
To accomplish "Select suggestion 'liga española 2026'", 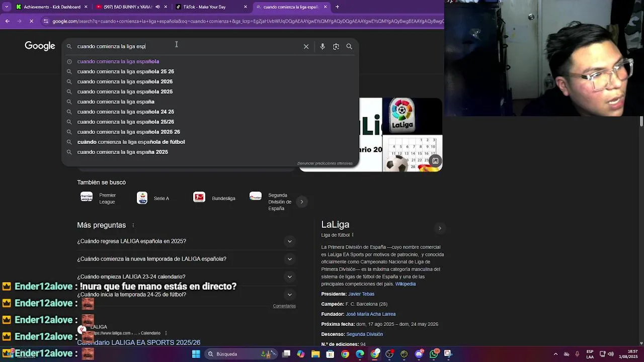I will [210, 81].
